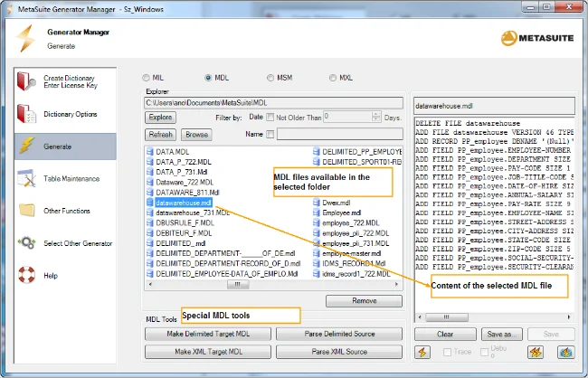Select the MXL radio button

pos(333,78)
